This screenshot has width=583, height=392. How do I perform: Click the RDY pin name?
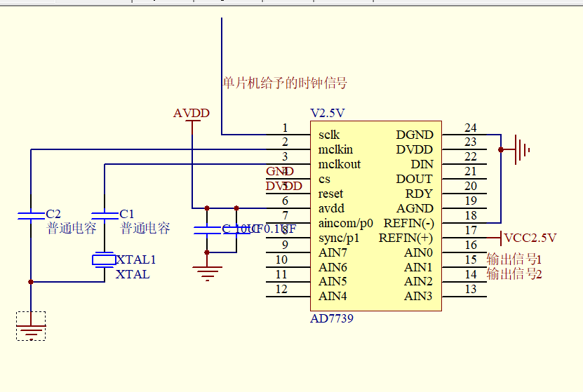click(x=419, y=194)
